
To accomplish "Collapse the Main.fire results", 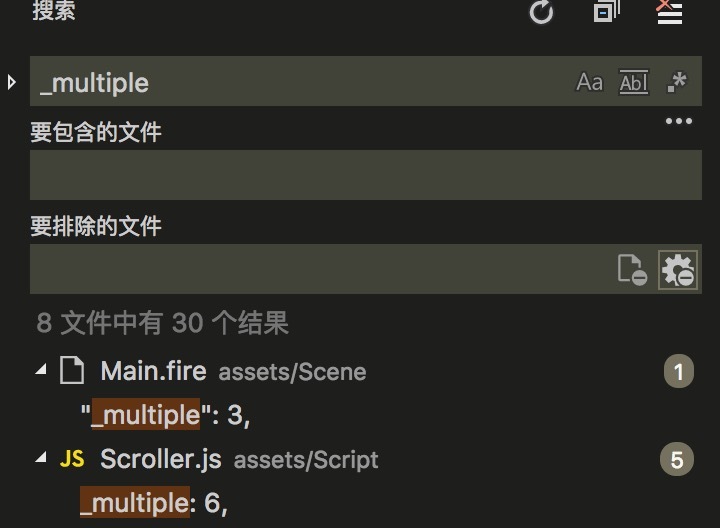I will coord(40,371).
